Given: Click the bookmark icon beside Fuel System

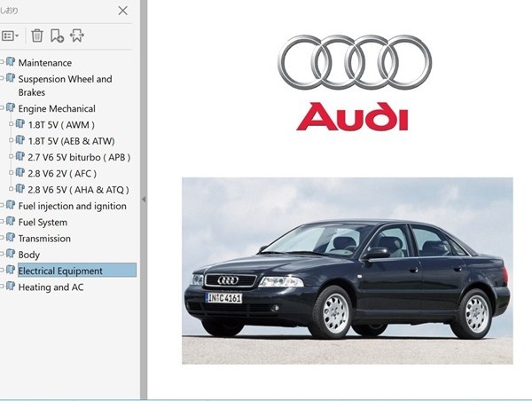Looking at the screenshot, I should 11,222.
